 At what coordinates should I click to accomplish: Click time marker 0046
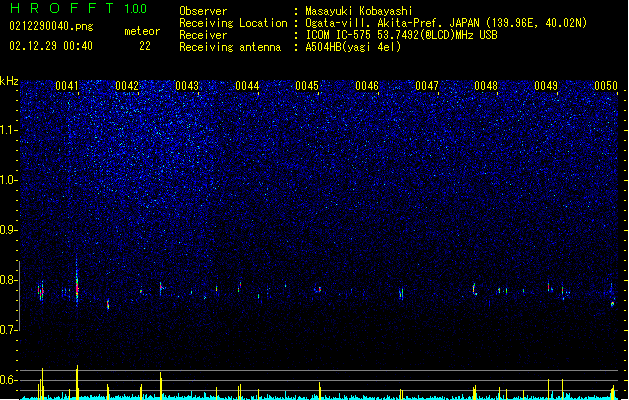click(367, 86)
